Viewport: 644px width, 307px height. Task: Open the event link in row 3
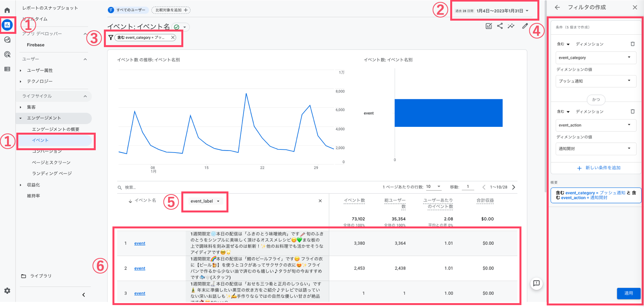tap(140, 293)
